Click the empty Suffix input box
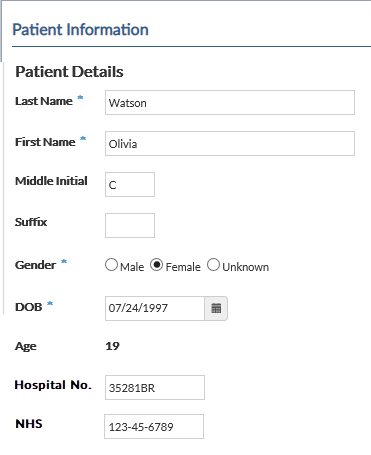Image resolution: width=371 pixels, height=455 pixels. (x=130, y=225)
